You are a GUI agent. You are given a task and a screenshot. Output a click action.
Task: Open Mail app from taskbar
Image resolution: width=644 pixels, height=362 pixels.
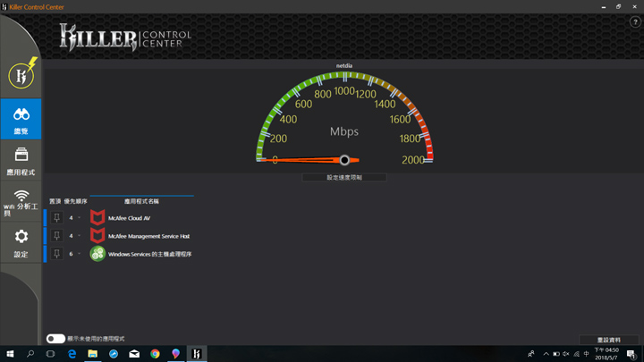coord(134,354)
